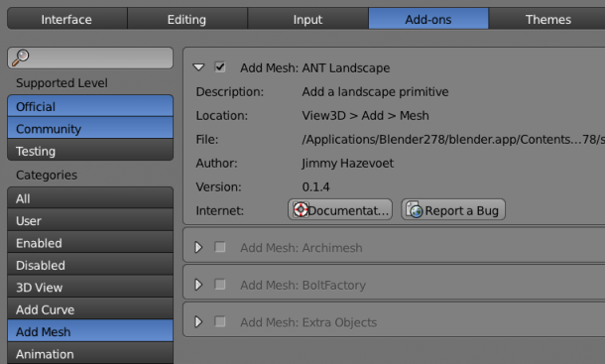Enable the Archimesh add-on checkbox

[x=220, y=247]
